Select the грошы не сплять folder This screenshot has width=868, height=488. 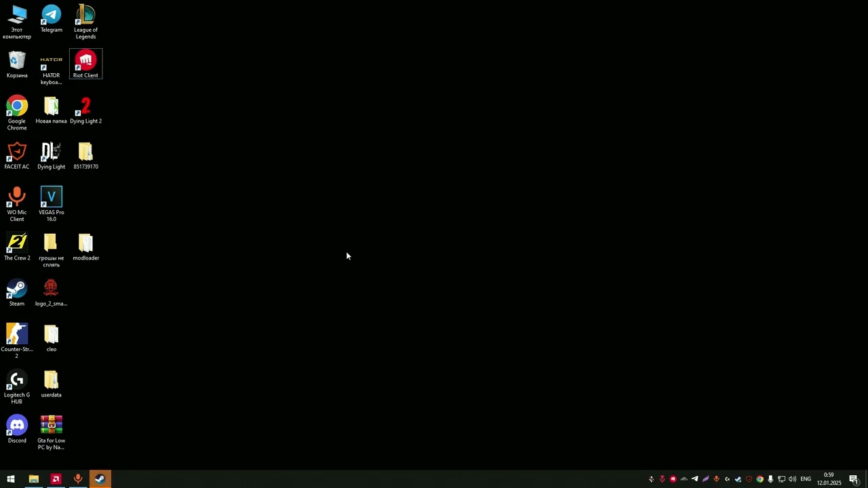point(52,251)
